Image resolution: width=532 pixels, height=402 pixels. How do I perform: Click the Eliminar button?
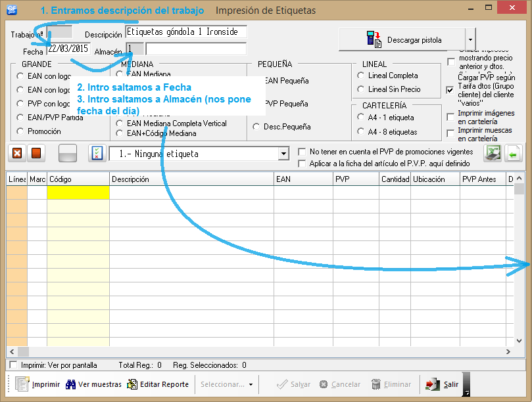[x=391, y=384]
